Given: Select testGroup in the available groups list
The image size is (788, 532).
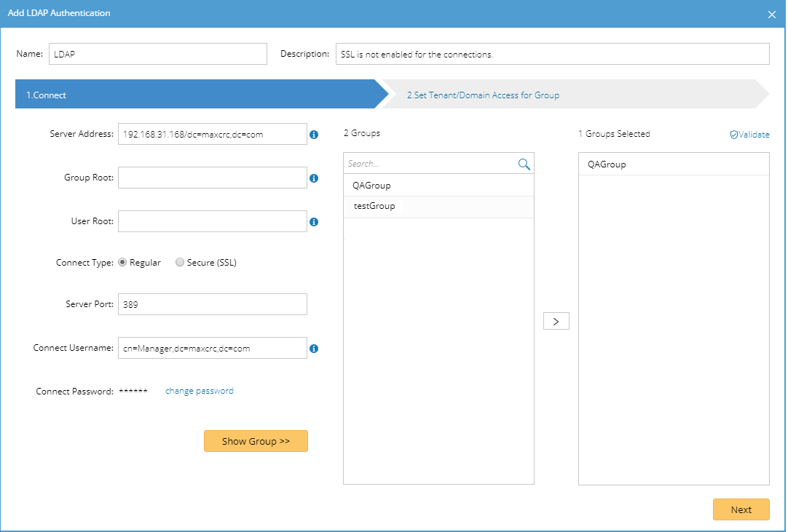Looking at the screenshot, I should pyautogui.click(x=374, y=207).
